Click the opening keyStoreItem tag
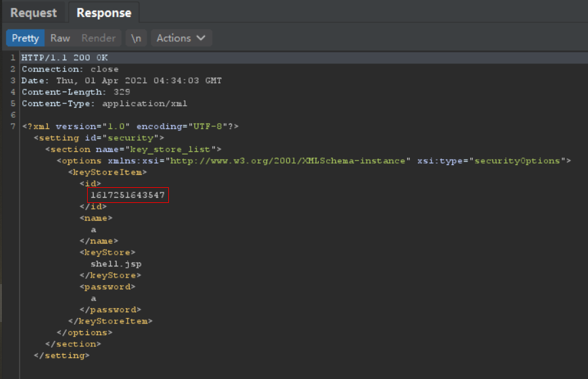Screen dimensions: 588x379 tap(107, 172)
